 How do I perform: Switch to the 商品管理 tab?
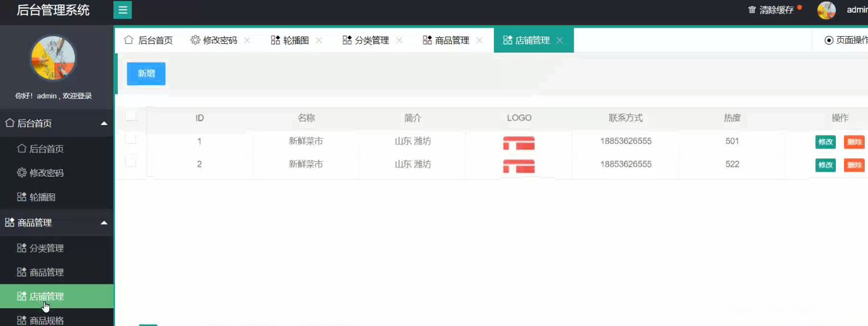pos(453,40)
